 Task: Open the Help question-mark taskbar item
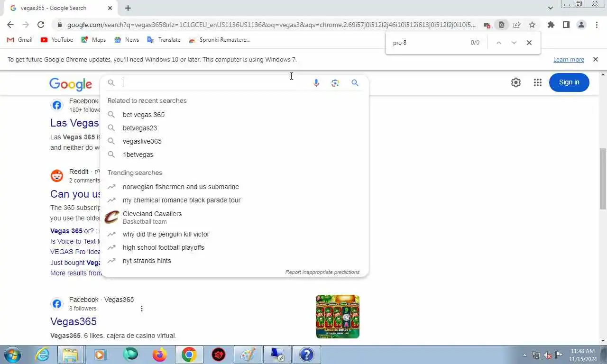[307, 355]
